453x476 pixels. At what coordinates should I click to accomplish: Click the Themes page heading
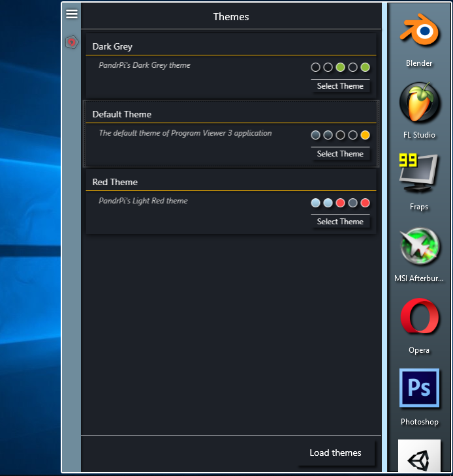pyautogui.click(x=231, y=17)
